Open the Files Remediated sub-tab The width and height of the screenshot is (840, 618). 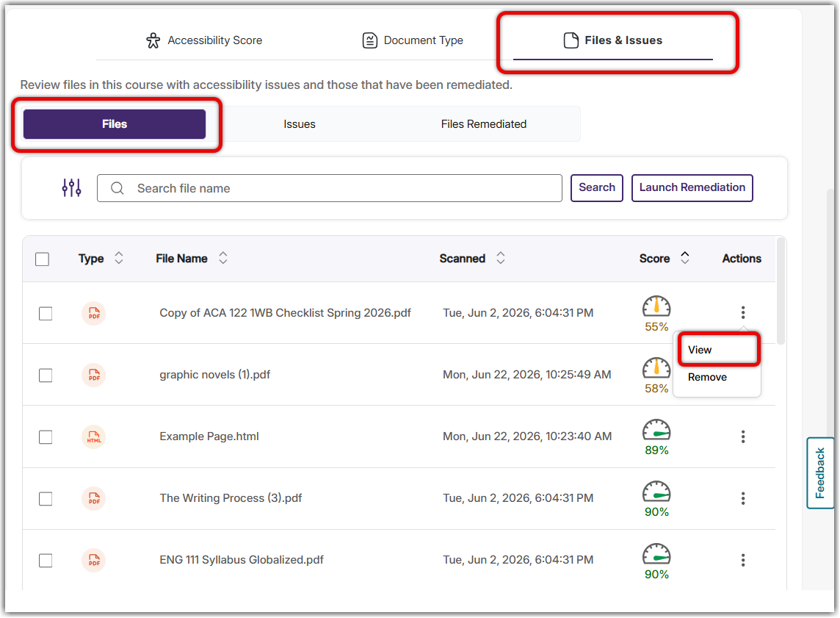(484, 124)
